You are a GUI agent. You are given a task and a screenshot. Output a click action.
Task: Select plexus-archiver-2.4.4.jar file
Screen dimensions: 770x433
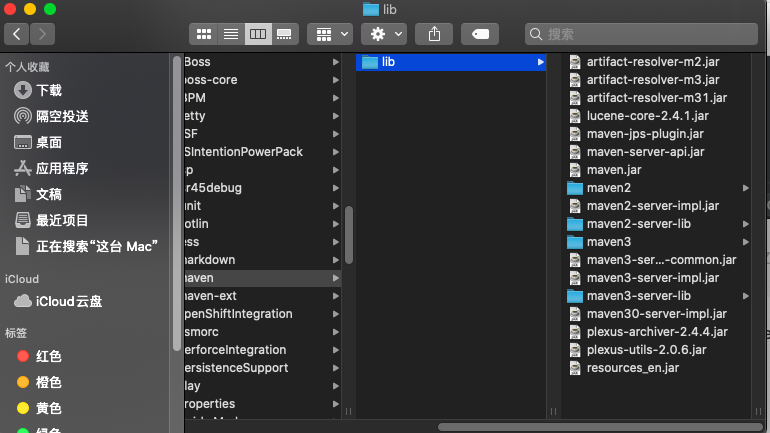[648, 332]
